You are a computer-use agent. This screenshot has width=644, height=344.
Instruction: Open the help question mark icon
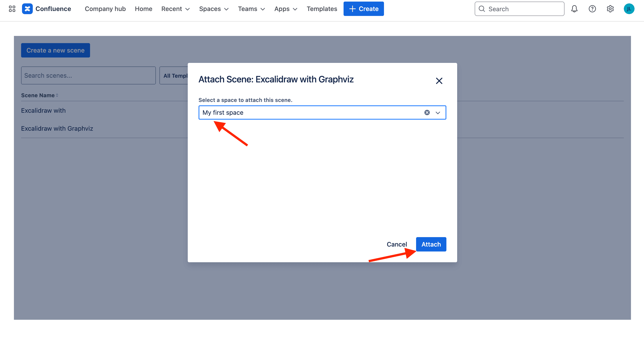point(592,9)
